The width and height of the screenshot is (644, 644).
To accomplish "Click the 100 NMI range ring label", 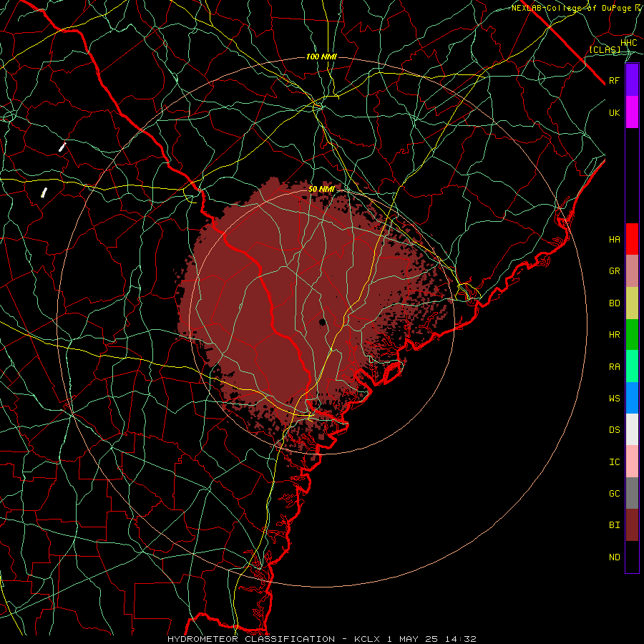I will click(321, 57).
